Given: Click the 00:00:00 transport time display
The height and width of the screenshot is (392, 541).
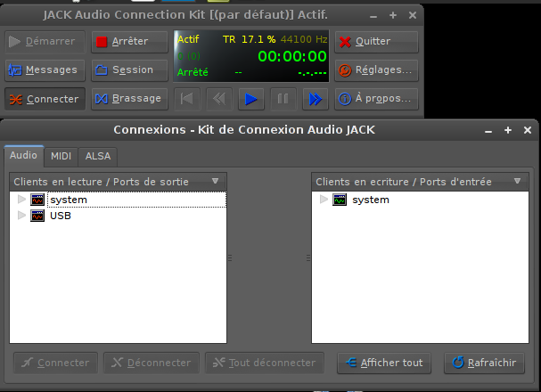Looking at the screenshot, I should coord(292,56).
